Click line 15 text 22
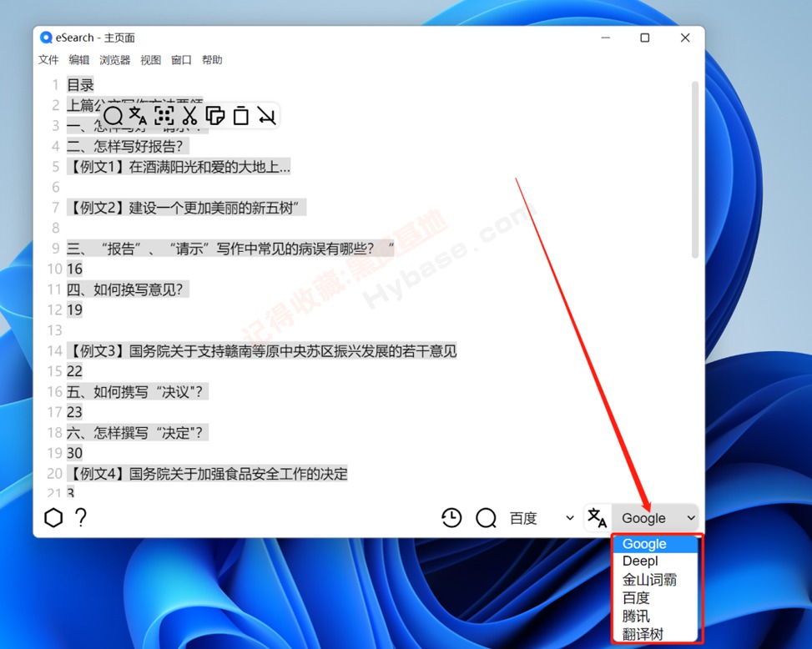812x649 pixels. 74,371
